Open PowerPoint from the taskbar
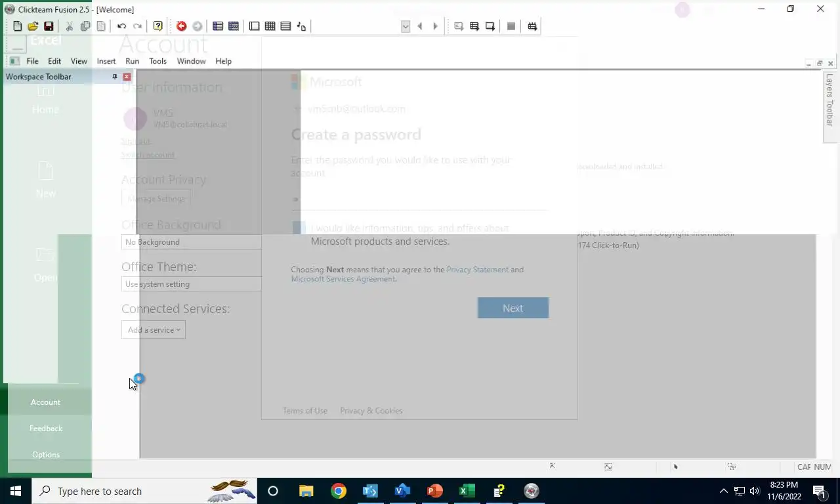This screenshot has height=504, width=840. click(435, 491)
